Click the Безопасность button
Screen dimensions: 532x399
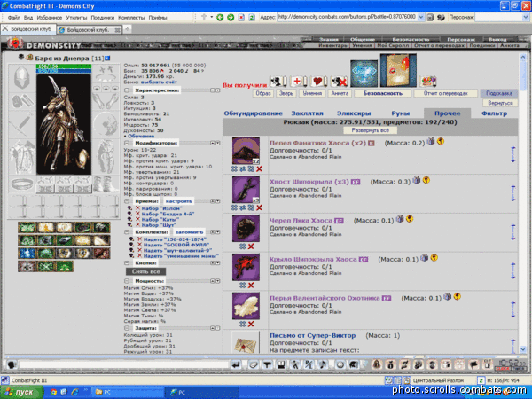click(383, 93)
